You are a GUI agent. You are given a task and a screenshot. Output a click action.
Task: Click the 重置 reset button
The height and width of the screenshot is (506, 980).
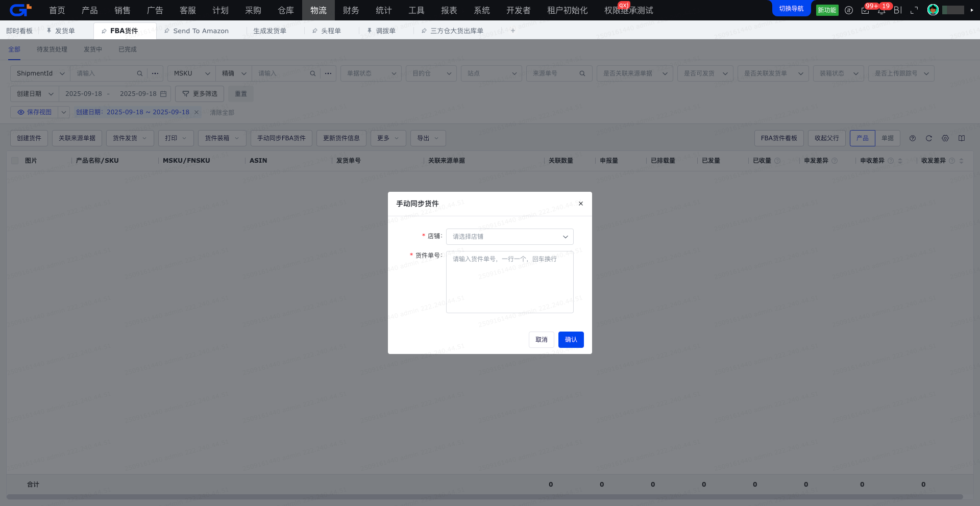(241, 94)
